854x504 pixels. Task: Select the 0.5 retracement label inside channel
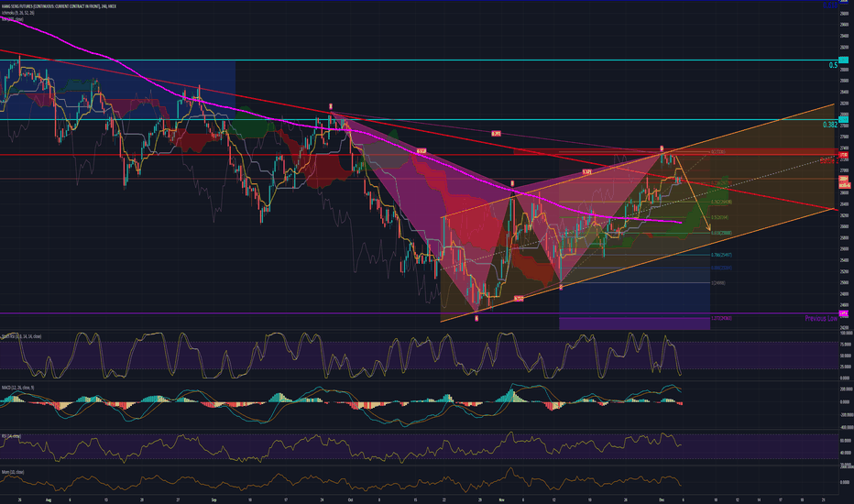720,217
